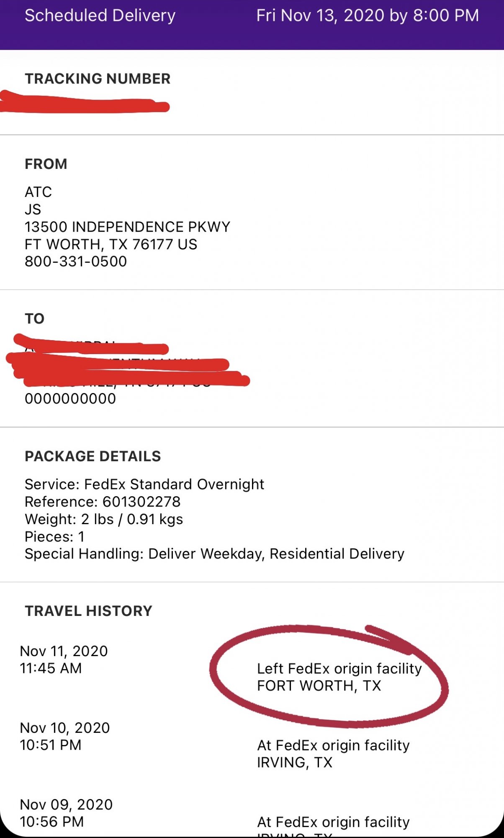Click the Reference number 601302278
The image size is (504, 838).
(103, 502)
